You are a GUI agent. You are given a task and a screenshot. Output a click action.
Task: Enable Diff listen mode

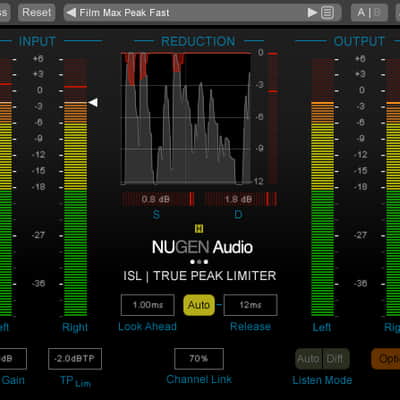point(335,359)
